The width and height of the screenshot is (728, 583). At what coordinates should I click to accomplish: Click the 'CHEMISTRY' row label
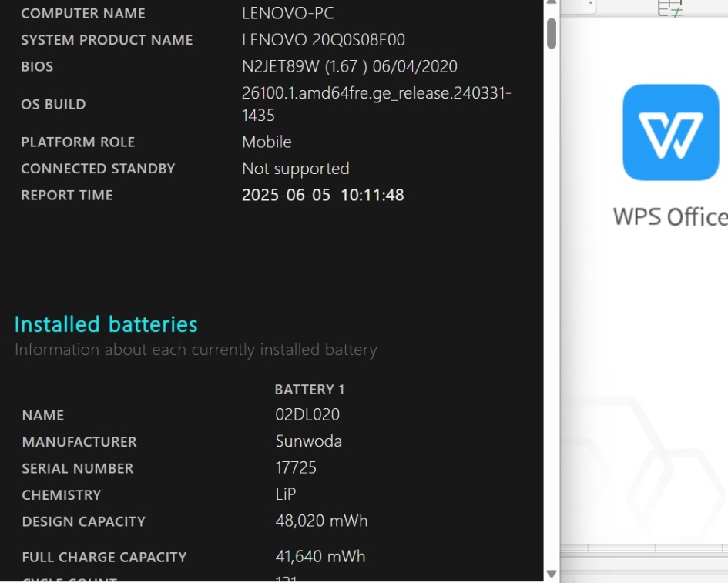[62, 494]
